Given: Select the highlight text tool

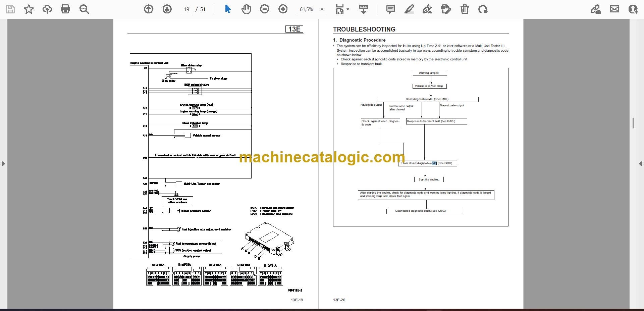Looking at the screenshot, I should click(x=409, y=9).
